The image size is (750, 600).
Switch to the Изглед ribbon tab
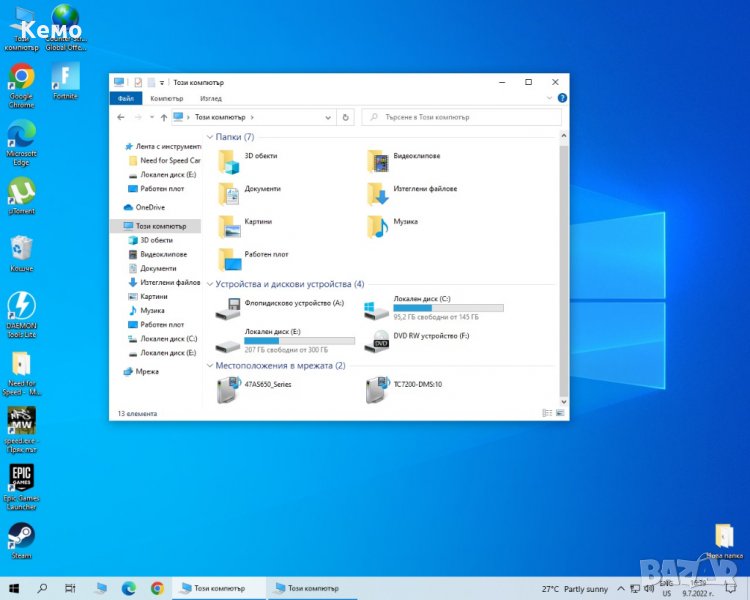(x=210, y=99)
